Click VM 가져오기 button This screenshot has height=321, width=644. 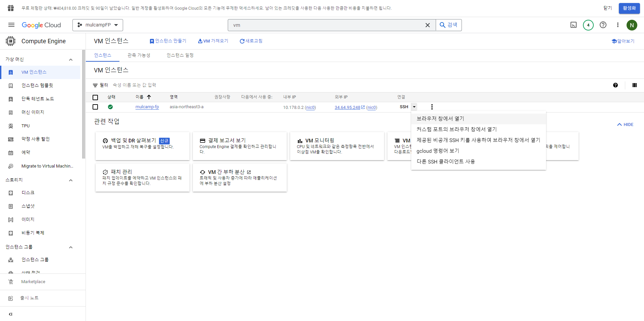click(x=213, y=41)
